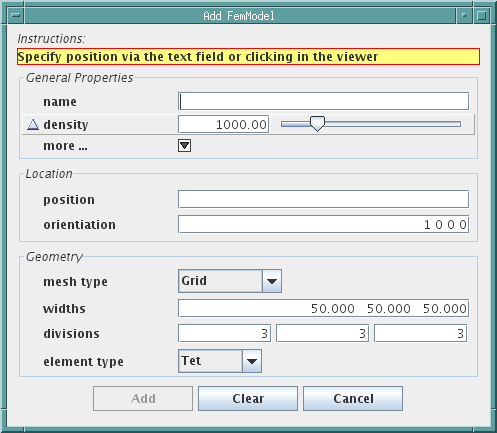Expand the 'more ...' properties arrow

184,146
